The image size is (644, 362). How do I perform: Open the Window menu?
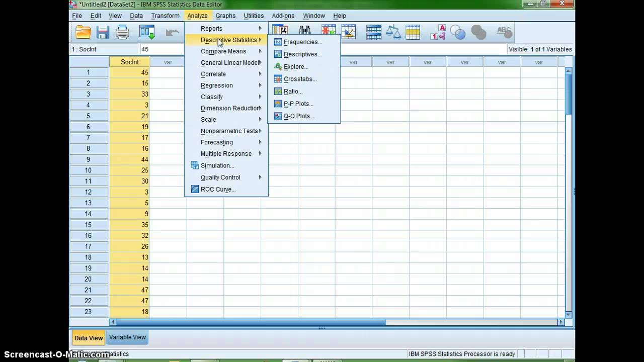[x=314, y=16]
